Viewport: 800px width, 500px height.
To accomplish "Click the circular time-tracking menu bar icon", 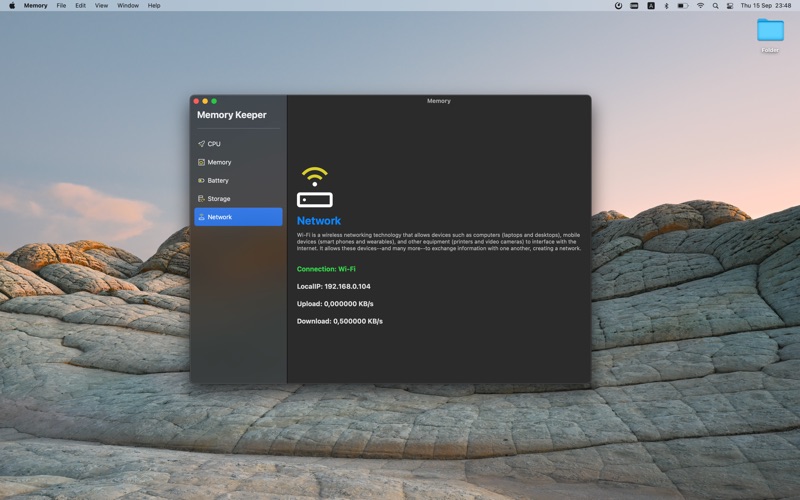I will coord(618,6).
